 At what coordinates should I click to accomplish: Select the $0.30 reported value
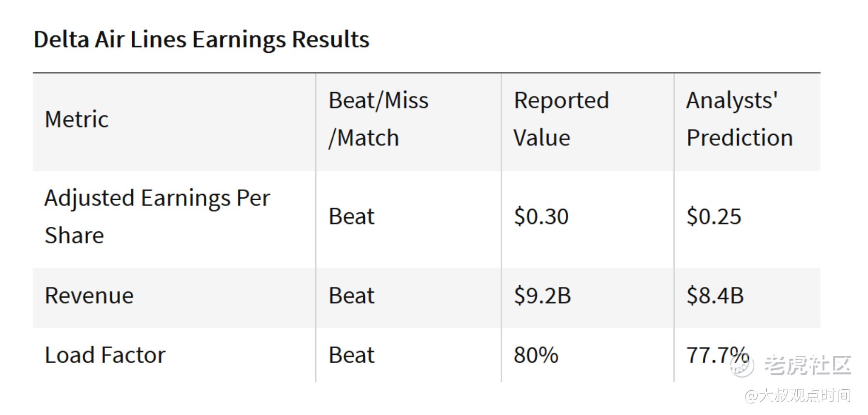[541, 217]
